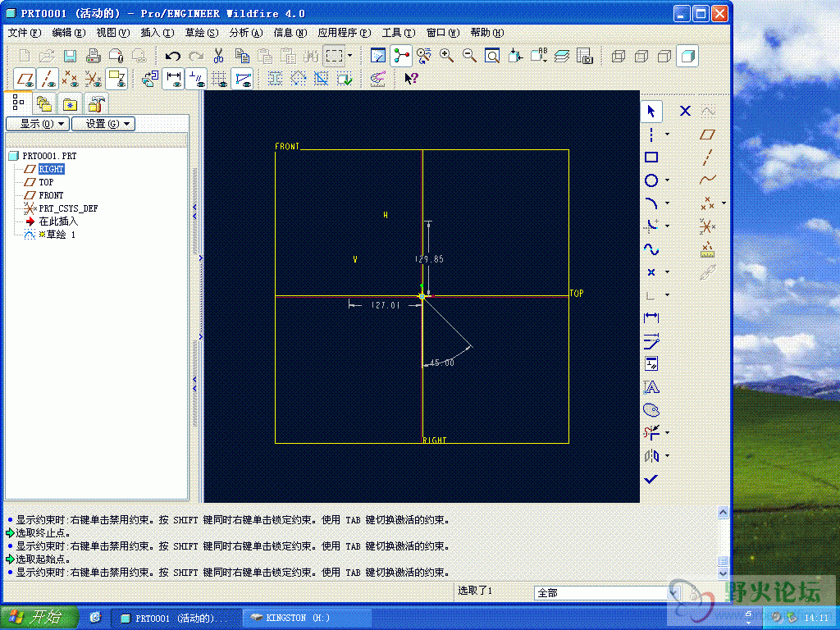Click the datum Coordinate System icon
Screen dimensions: 840x630
tap(708, 226)
